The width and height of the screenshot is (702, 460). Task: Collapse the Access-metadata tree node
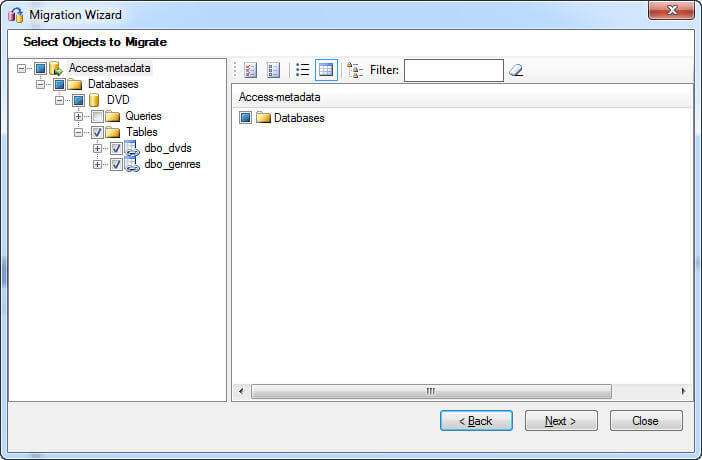pyautogui.click(x=21, y=69)
